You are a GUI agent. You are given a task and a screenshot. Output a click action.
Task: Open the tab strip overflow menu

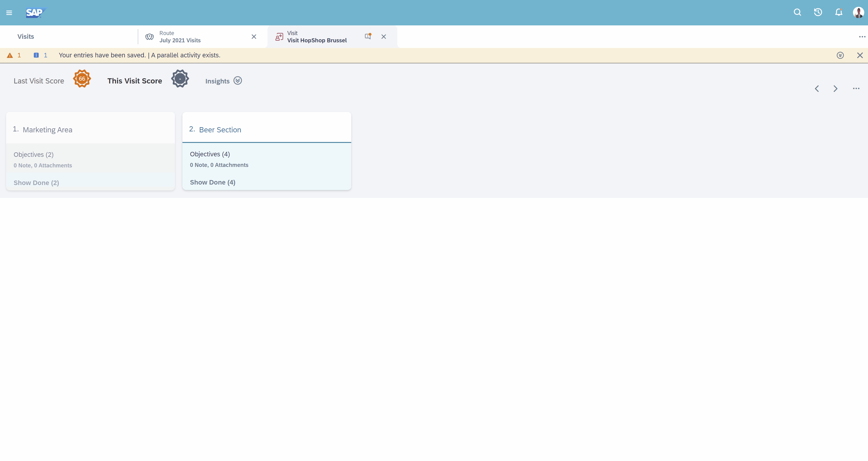862,36
